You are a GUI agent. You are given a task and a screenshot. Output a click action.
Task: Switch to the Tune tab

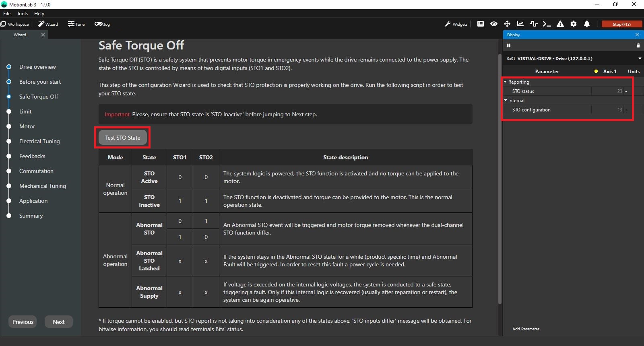point(76,24)
